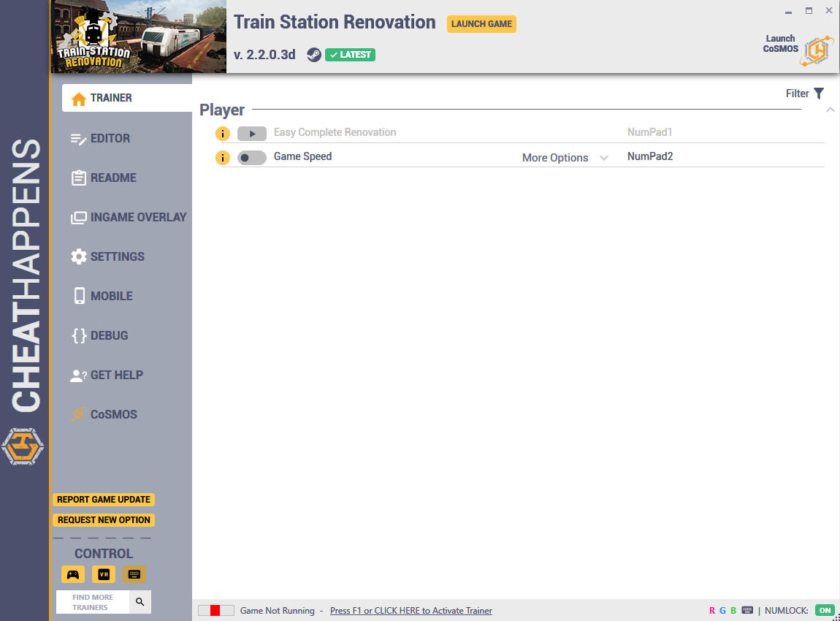The image size is (840, 621).
Task: Activate Easy Complete Renovation play button
Action: pyautogui.click(x=252, y=134)
